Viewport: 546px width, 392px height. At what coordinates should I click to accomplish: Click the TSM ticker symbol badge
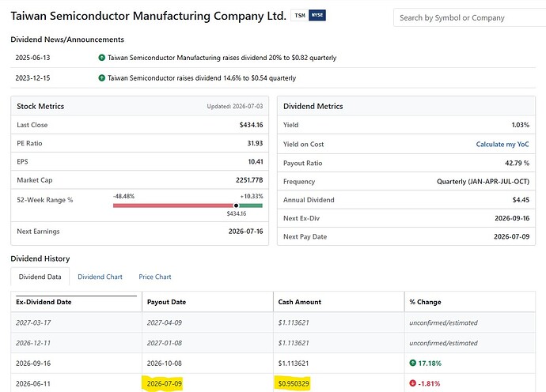(299, 15)
